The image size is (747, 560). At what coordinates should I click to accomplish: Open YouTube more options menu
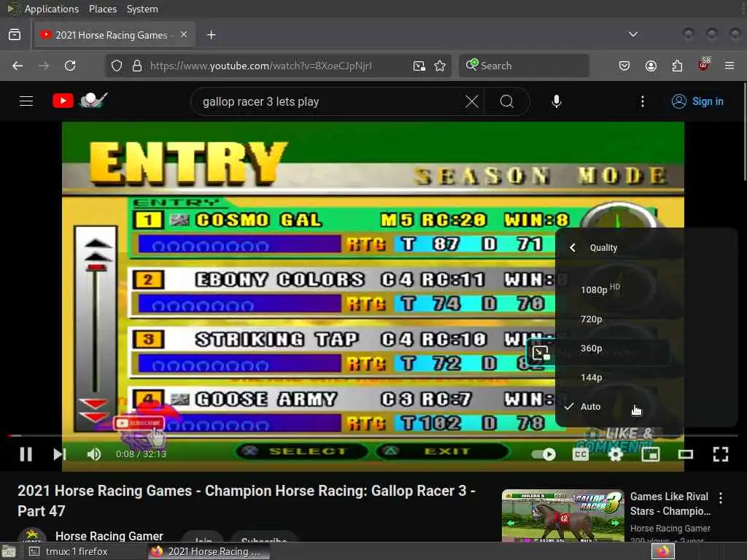[642, 101]
